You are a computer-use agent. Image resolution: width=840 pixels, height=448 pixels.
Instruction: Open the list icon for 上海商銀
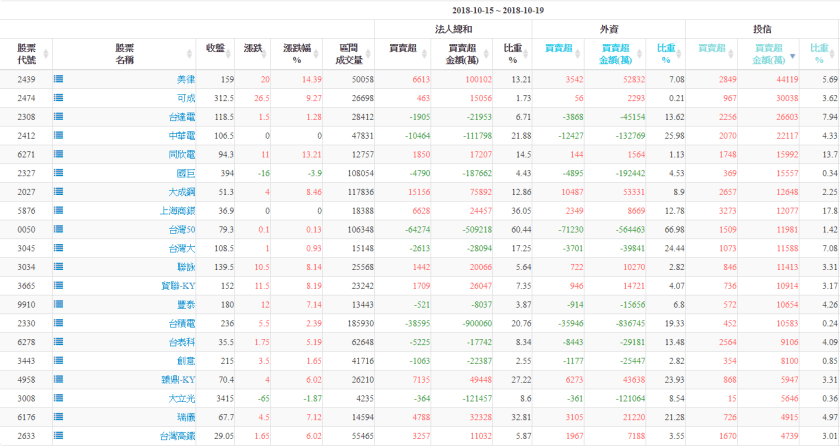point(59,211)
